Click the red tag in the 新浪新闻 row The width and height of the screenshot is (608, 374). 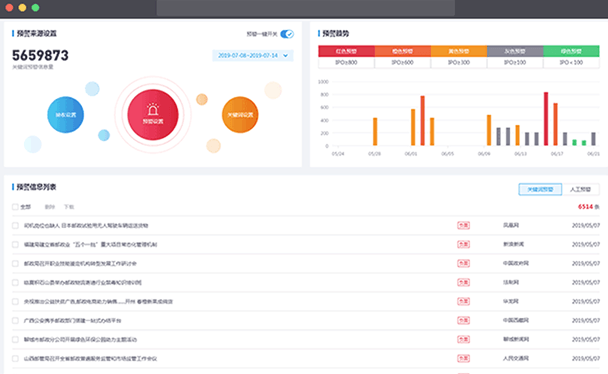tap(463, 244)
